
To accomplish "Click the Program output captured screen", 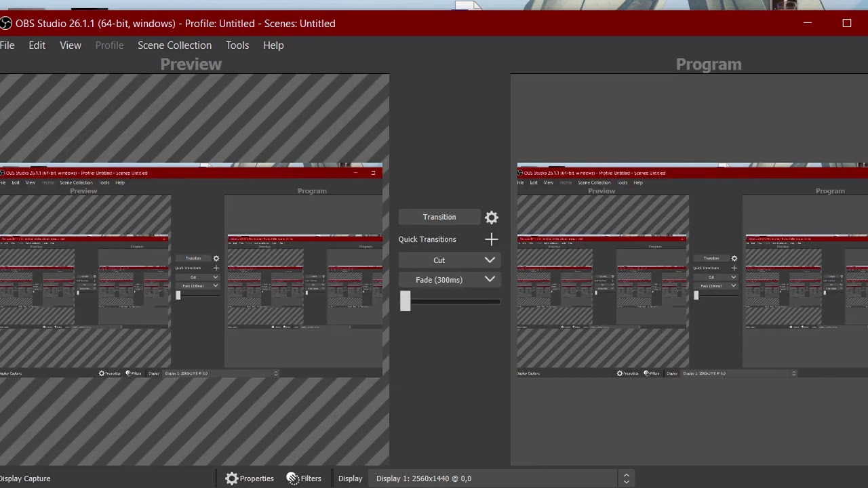I will click(692, 270).
